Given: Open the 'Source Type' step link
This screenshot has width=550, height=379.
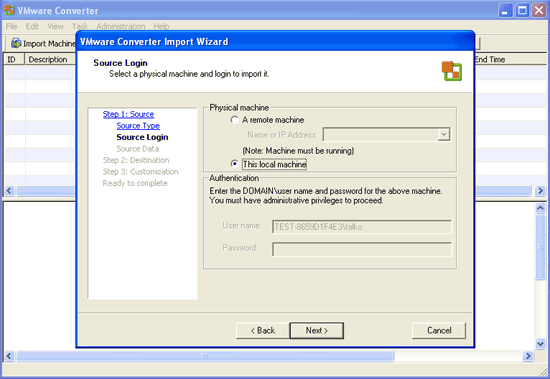Looking at the screenshot, I should click(138, 126).
